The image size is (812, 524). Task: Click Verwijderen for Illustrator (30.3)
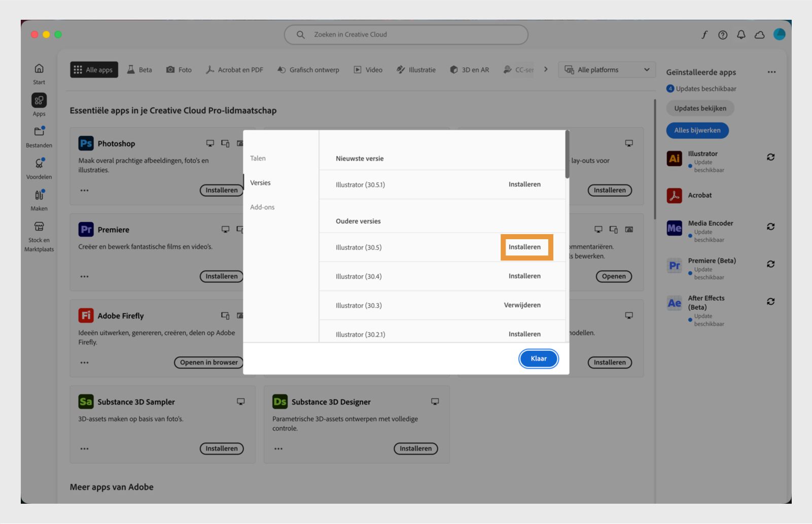tap(522, 305)
